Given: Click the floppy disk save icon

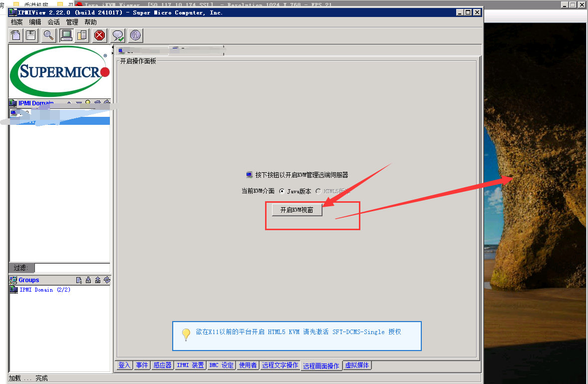Looking at the screenshot, I should pos(31,35).
